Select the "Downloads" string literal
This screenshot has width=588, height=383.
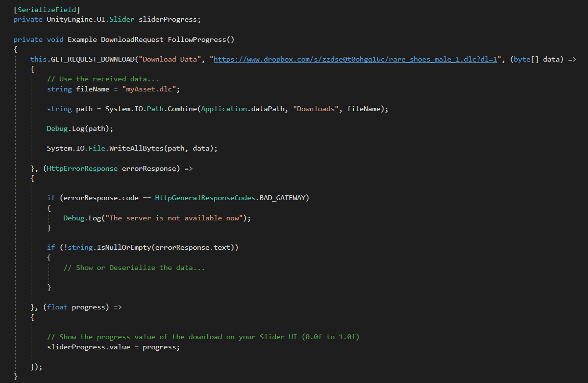pyautogui.click(x=316, y=109)
